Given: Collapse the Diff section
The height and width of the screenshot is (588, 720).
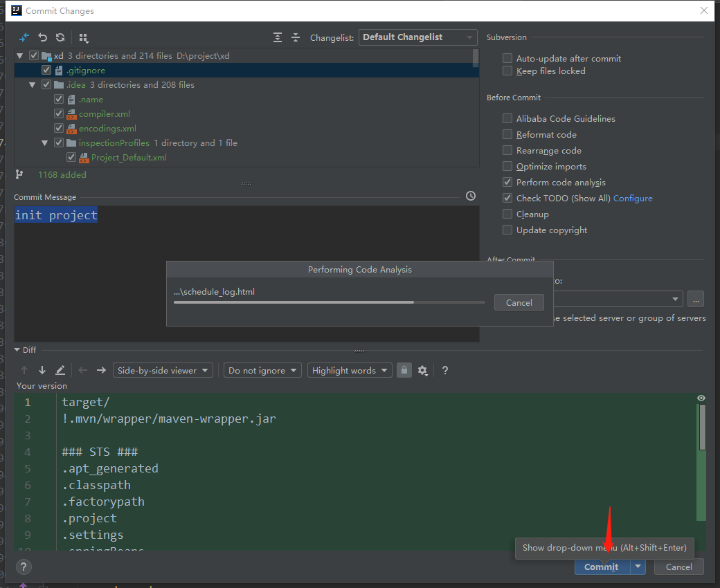Looking at the screenshot, I should [x=17, y=350].
